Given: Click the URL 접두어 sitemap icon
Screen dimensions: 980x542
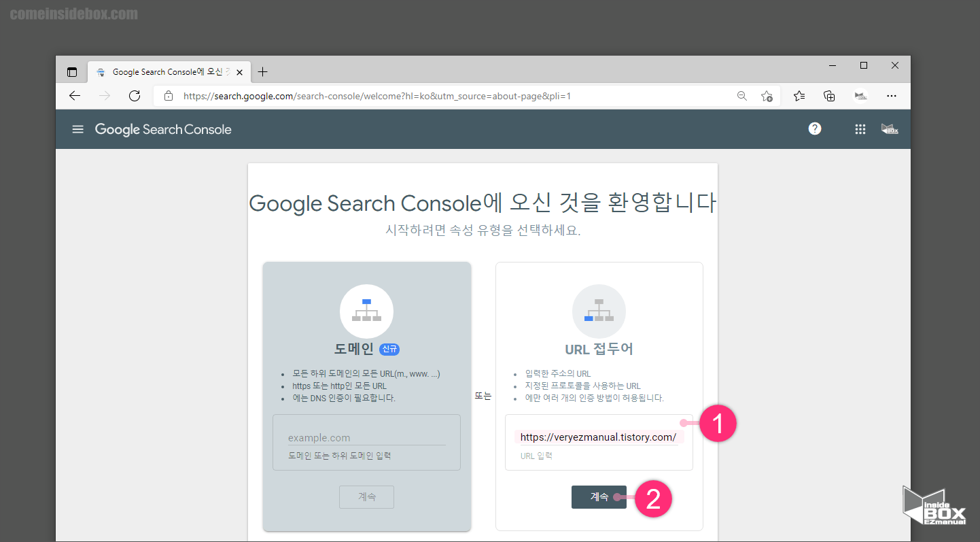Looking at the screenshot, I should [599, 311].
